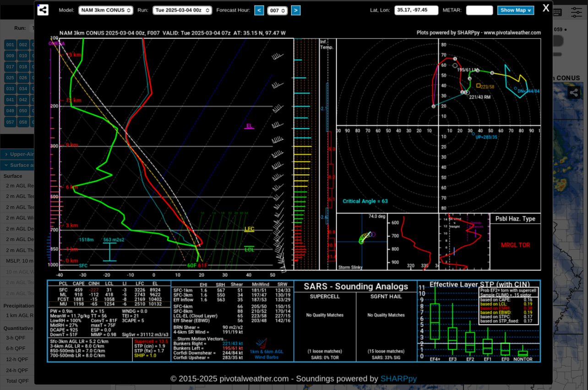The height and width of the screenshot is (390, 588).
Task: Open the SHARPpy link in footer
Action: [398, 379]
